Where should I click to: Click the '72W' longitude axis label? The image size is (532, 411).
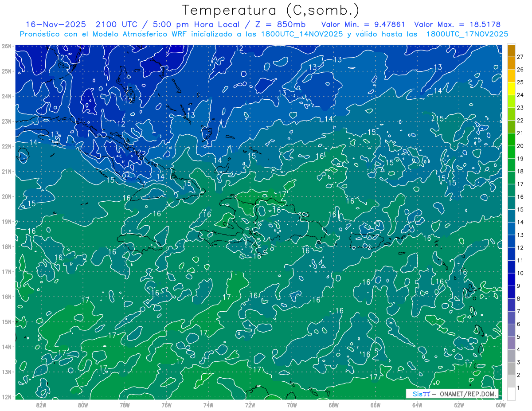(250, 405)
